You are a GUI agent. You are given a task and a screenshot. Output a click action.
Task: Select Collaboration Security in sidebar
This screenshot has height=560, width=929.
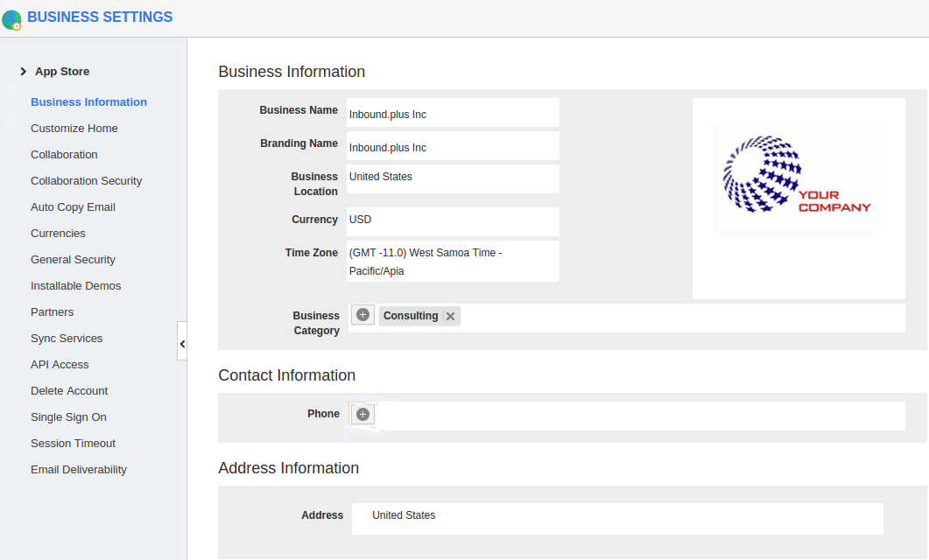[x=86, y=181]
